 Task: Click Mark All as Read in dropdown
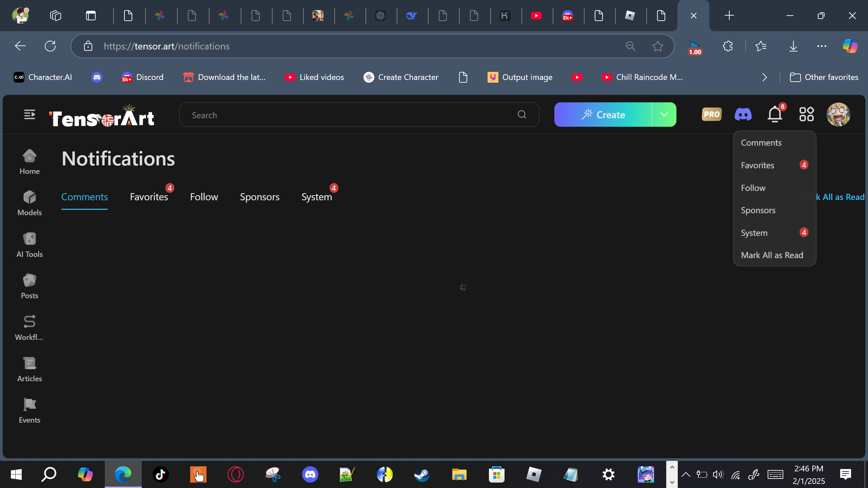[x=772, y=255]
